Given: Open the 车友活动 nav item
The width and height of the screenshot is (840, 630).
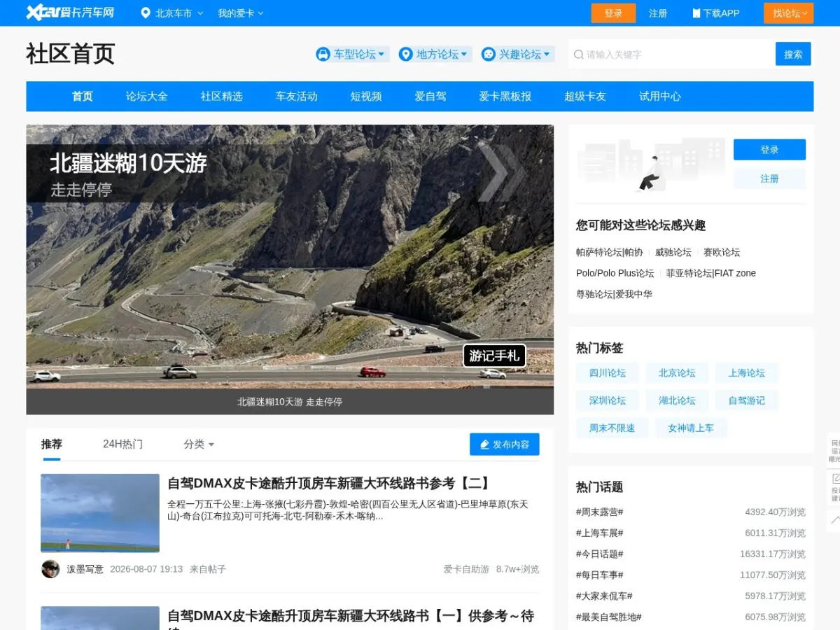Looking at the screenshot, I should pyautogui.click(x=297, y=97).
